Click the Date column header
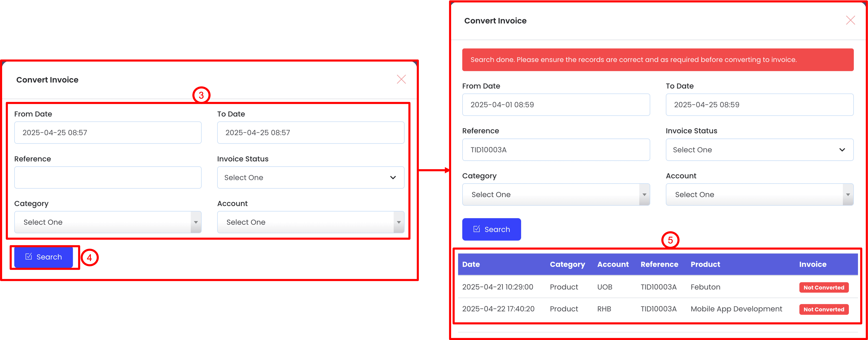Image resolution: width=868 pixels, height=340 pixels. [471, 264]
